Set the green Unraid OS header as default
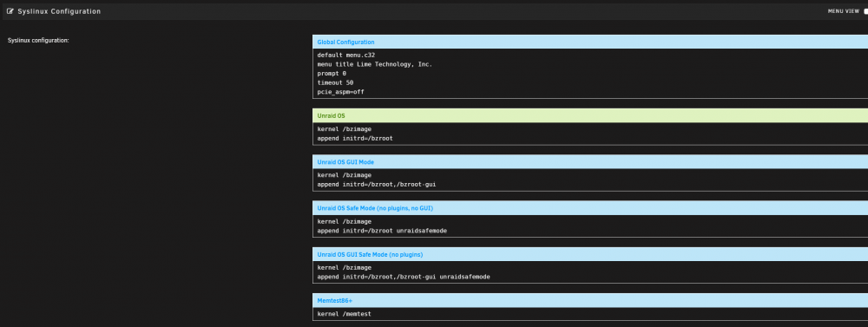The height and width of the screenshot is (327, 868). 590,115
